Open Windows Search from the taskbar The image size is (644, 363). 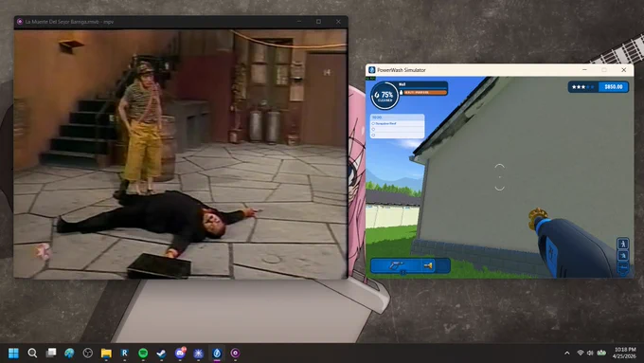point(32,353)
